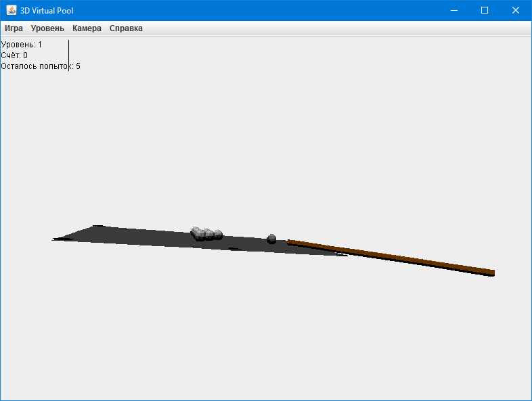Click the Осталось попыток: 5 label
Image resolution: width=532 pixels, height=401 pixels.
[x=41, y=66]
